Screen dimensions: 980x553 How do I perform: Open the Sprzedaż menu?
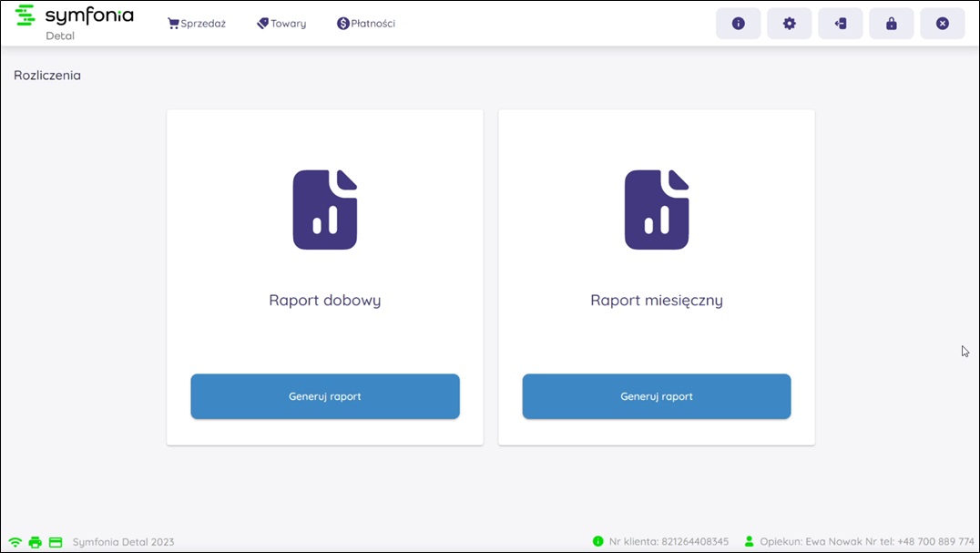[x=197, y=24]
